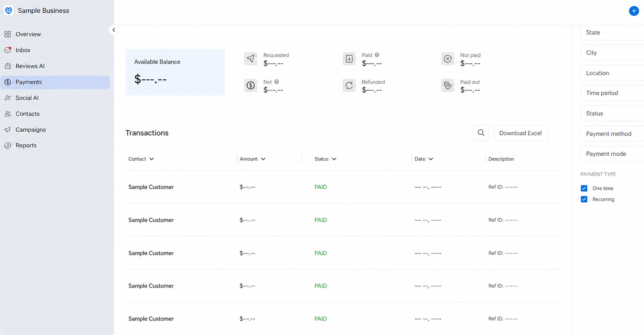644x335 pixels.
Task: Open the City filter dropdown
Action: (x=612, y=53)
